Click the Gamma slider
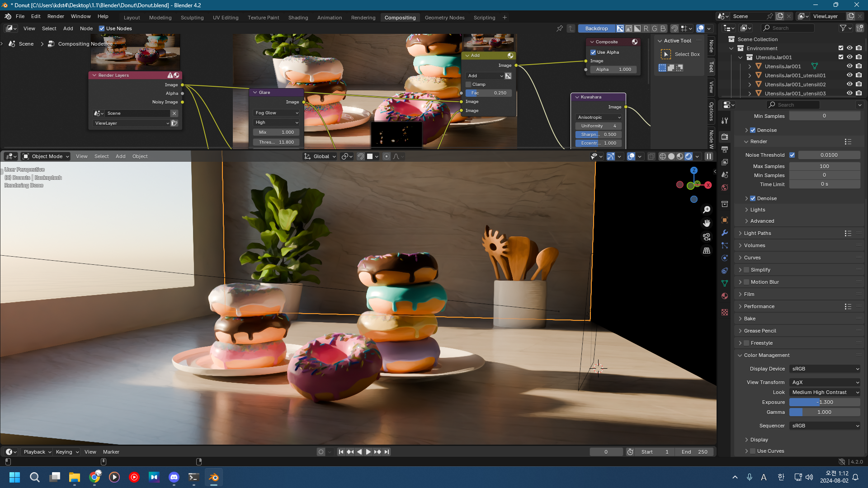Screen dimensions: 868x488 pyautogui.click(x=825, y=412)
